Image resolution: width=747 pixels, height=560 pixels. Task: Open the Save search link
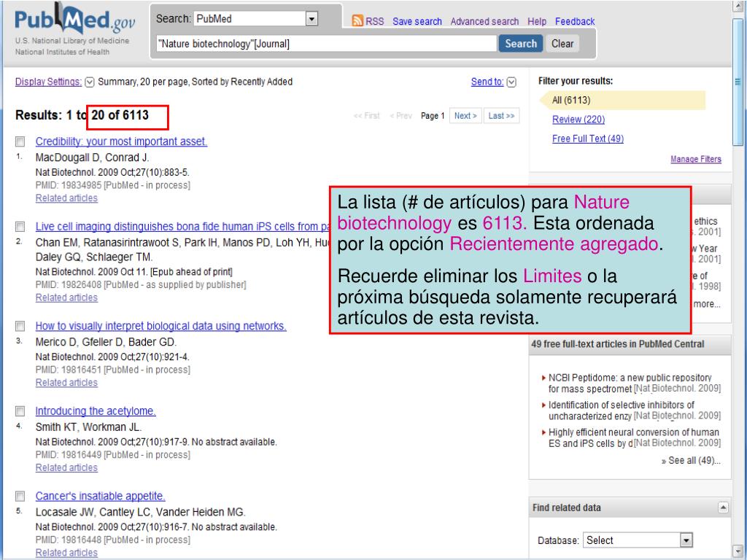pyautogui.click(x=417, y=21)
